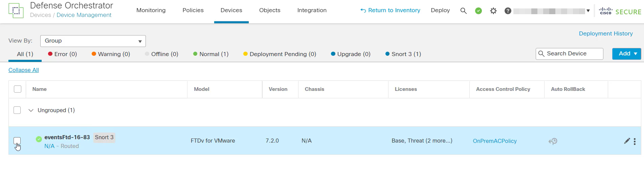644x175 pixels.
Task: Open the search magnifier in top bar
Action: 463,11
